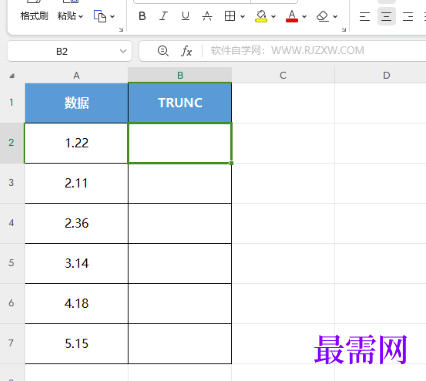Viewport: 426px width, 381px height.
Task: Open the Paste dropdown arrow
Action: click(x=80, y=16)
